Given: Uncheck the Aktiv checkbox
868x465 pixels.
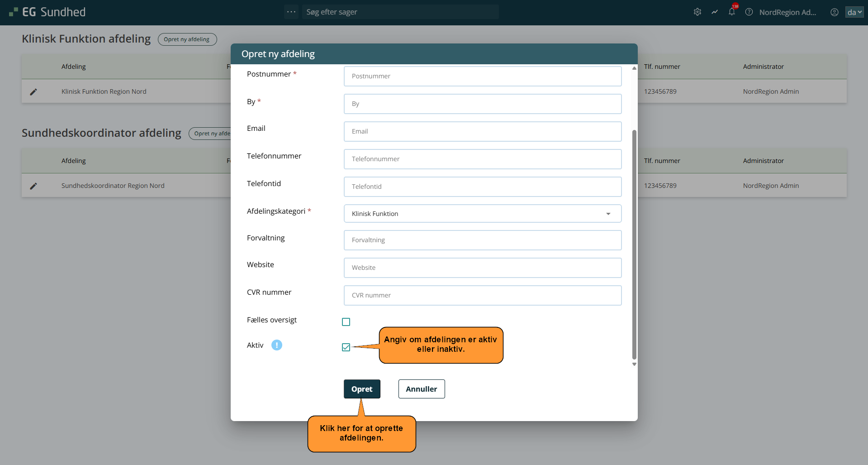Looking at the screenshot, I should click(x=346, y=347).
